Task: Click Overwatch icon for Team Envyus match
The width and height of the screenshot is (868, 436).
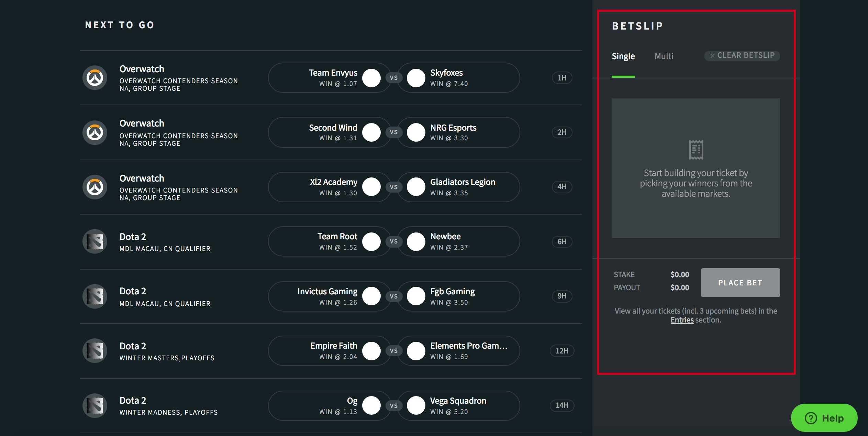Action: [95, 78]
